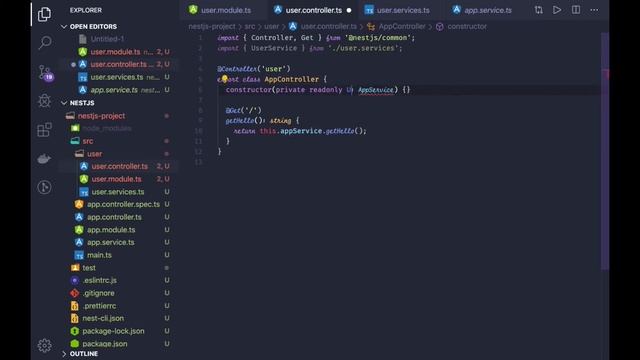Open the Manage gear at bottom of activity bar
Image resolution: width=640 pixels, height=360 pixels.
[x=44, y=345]
